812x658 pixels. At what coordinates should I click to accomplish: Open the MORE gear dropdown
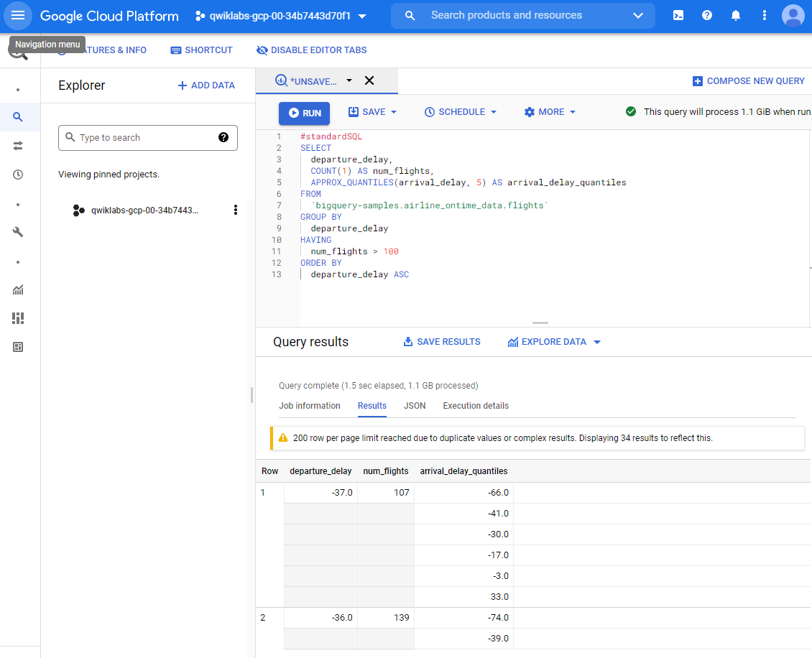click(550, 112)
